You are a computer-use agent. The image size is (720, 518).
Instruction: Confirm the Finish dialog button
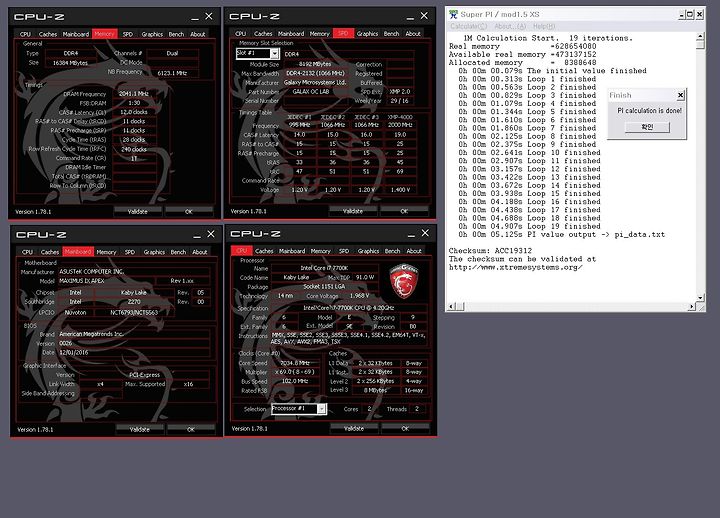[647, 127]
